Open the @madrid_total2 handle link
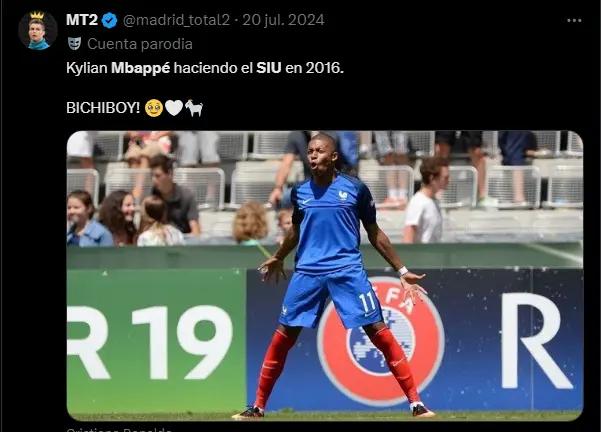This screenshot has width=601, height=432. tap(176, 20)
